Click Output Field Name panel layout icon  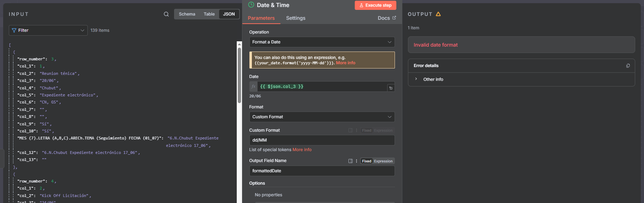(351, 161)
